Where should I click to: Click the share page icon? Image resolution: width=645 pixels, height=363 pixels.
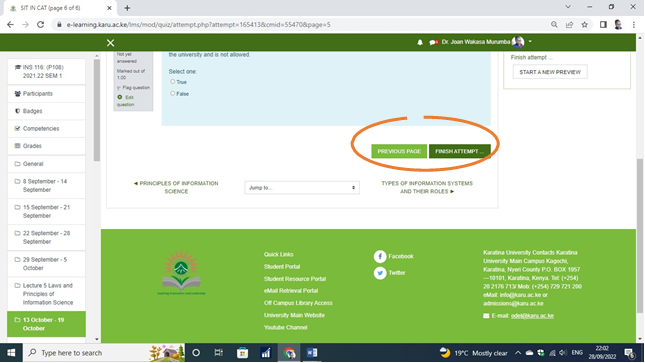[569, 25]
